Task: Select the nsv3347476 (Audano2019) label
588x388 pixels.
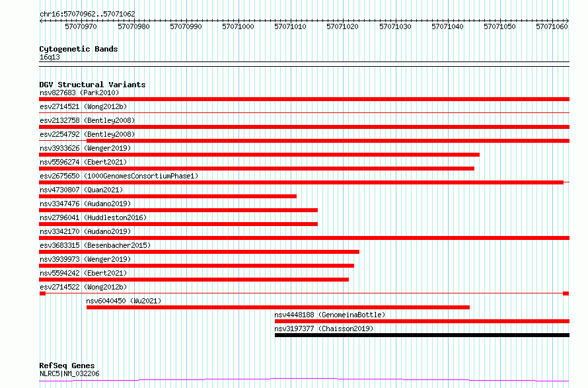Action: pyautogui.click(x=85, y=204)
